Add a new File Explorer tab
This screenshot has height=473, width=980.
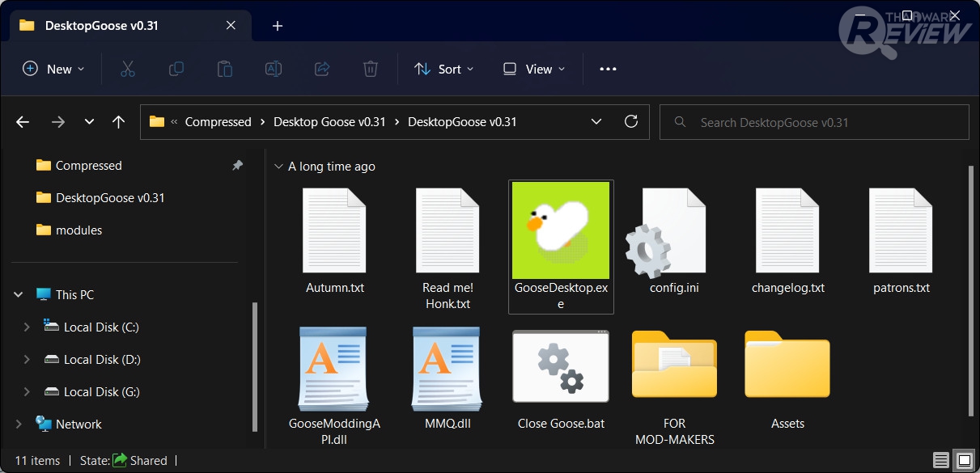[278, 26]
